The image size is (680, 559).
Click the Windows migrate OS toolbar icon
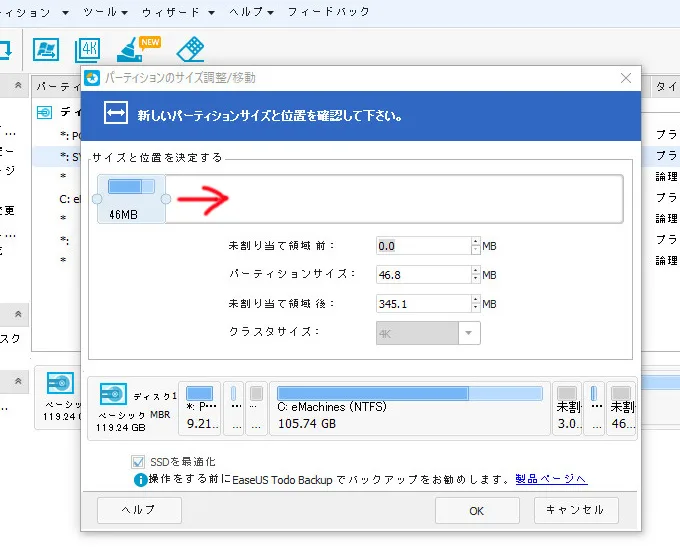(x=44, y=49)
